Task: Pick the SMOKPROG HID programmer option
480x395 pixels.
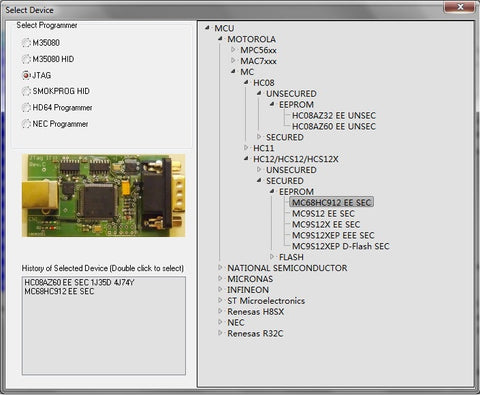Action: click(x=26, y=91)
